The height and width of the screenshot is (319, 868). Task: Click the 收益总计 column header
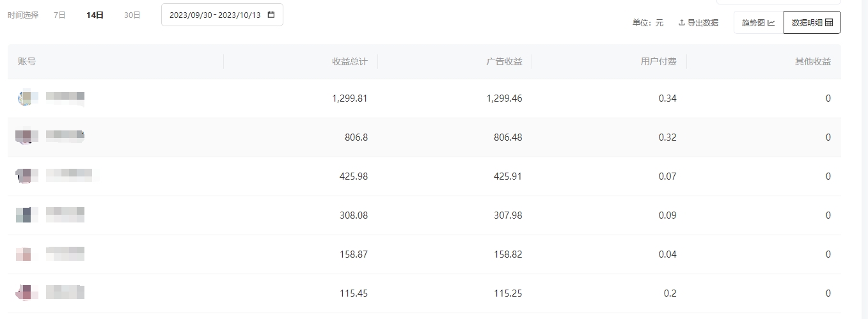point(349,61)
